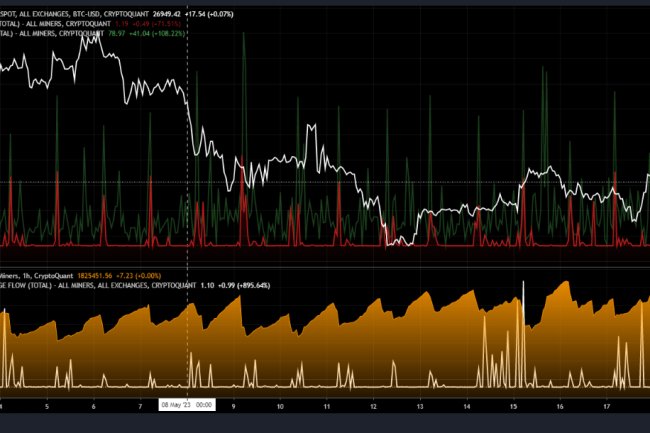The image size is (650, 433).
Task: Click the green all-miners legend value 78.97
Action: (x=116, y=33)
